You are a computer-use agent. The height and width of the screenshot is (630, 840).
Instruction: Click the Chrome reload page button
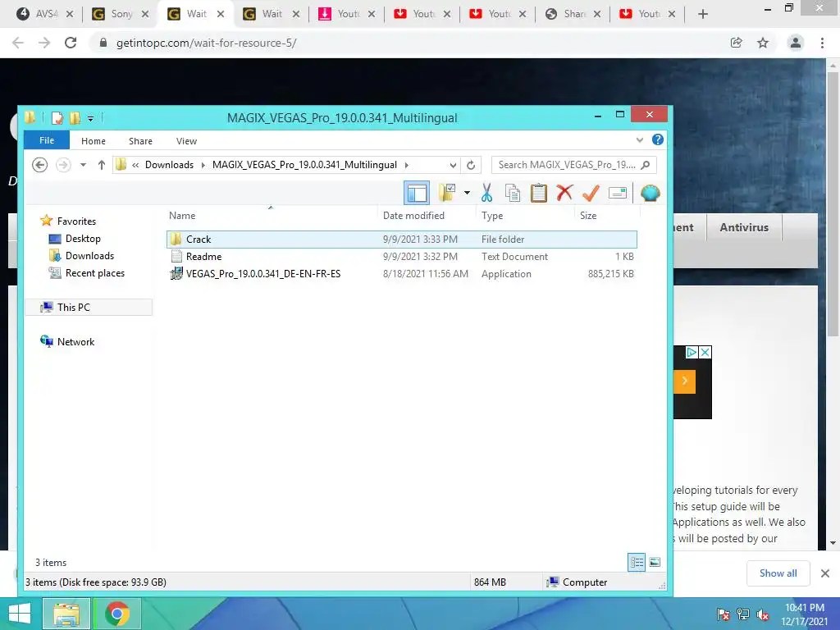[x=71, y=43]
